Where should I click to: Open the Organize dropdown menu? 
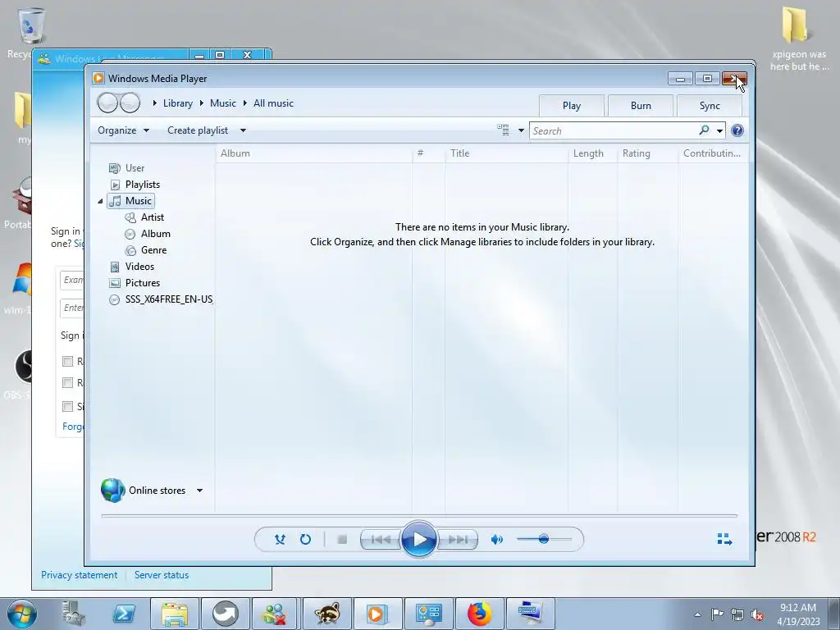click(x=123, y=130)
